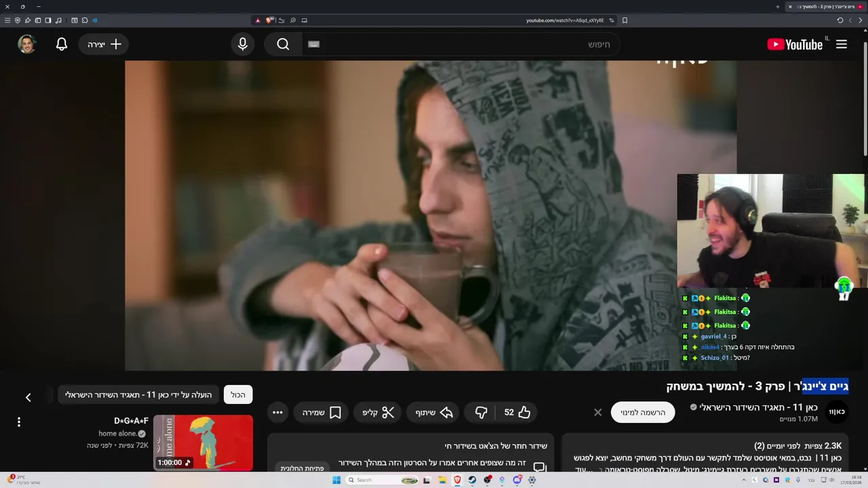The image size is (868, 488).
Task: Open Settings gear from the taskbar
Action: (532, 480)
